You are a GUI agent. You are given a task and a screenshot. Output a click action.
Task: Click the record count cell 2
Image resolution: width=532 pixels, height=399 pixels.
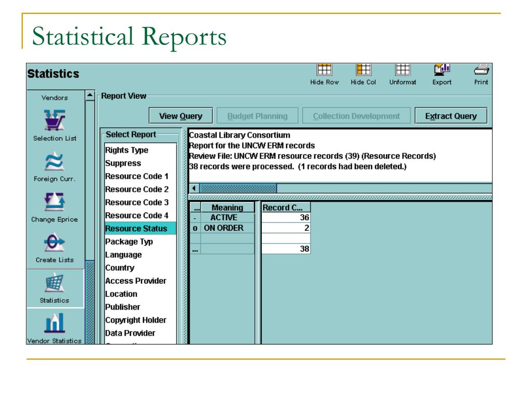coord(286,228)
